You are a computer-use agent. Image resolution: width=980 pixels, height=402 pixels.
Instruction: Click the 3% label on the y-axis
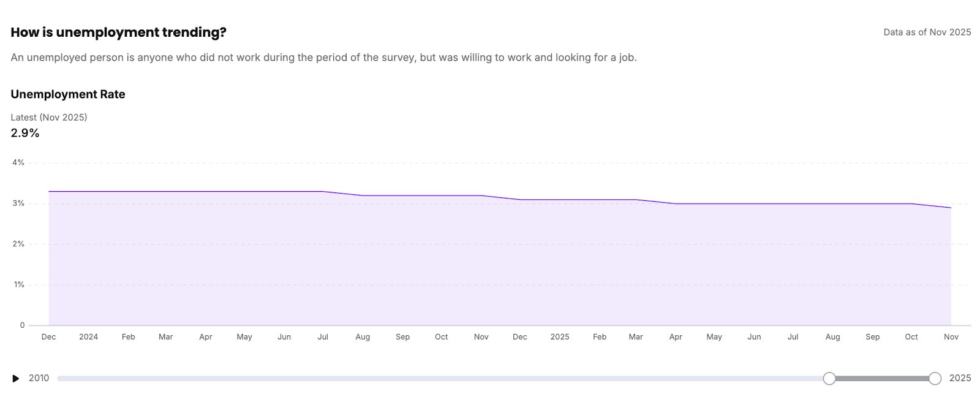pyautogui.click(x=18, y=203)
